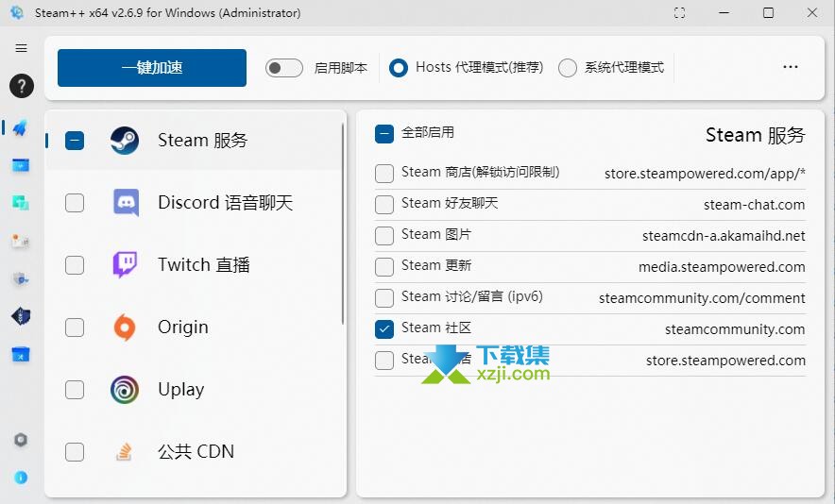Click the store.steampowered.com/app/* address
The width and height of the screenshot is (835, 504).
tap(705, 174)
